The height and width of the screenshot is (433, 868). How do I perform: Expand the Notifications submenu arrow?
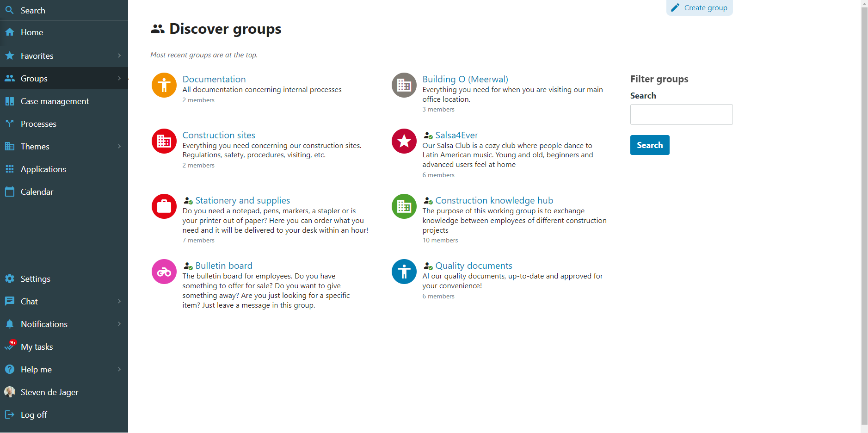[x=119, y=324]
